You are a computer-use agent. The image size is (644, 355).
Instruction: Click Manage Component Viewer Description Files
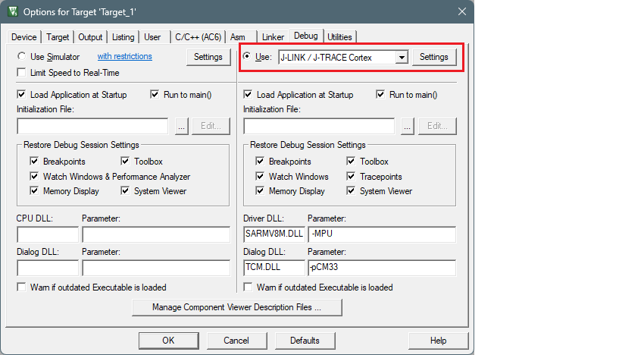click(x=236, y=308)
